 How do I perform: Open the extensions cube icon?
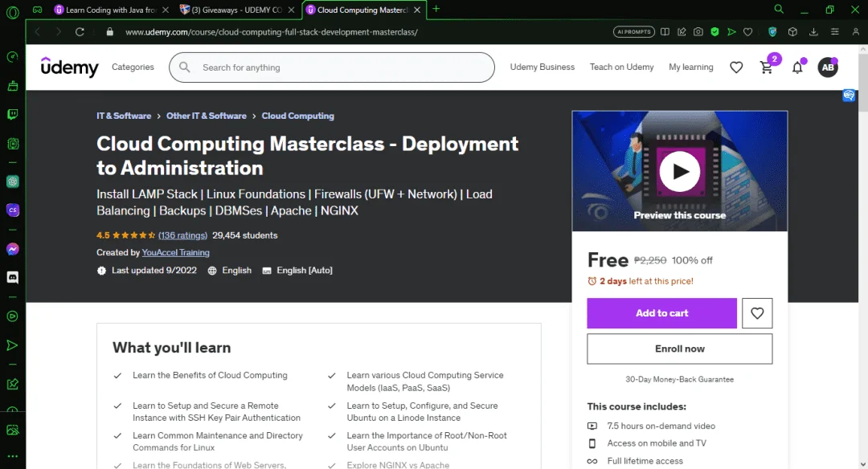(792, 32)
